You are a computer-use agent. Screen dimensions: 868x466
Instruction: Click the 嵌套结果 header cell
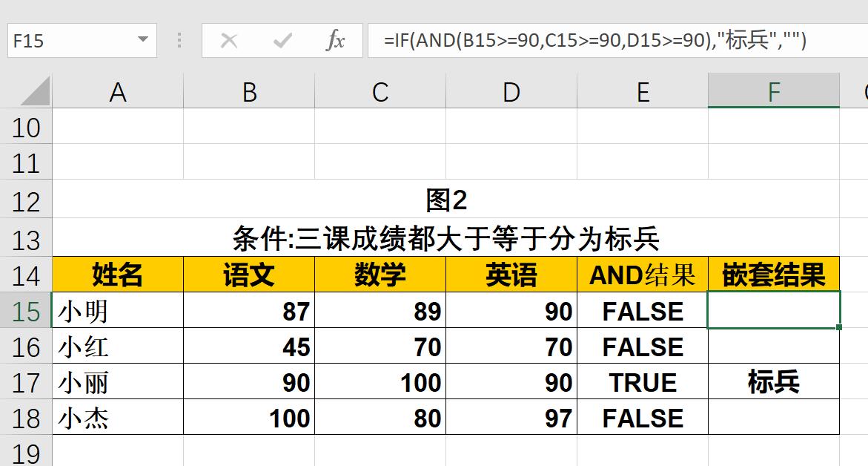pos(774,275)
